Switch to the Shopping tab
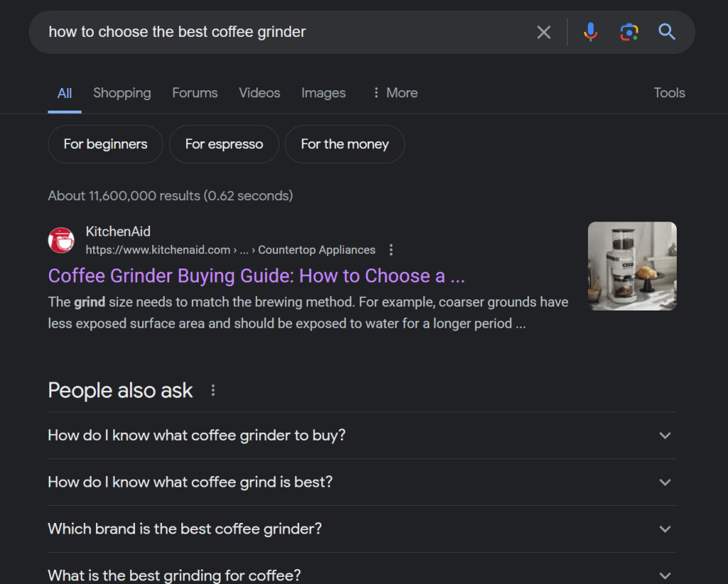This screenshot has height=584, width=728. (x=122, y=93)
